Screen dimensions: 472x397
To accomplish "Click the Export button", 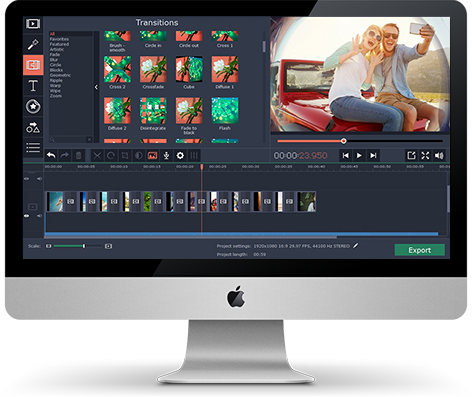I will click(x=420, y=250).
